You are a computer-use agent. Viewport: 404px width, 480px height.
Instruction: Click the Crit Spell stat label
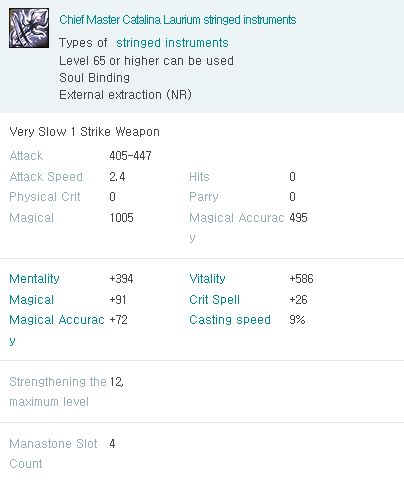[x=215, y=300]
